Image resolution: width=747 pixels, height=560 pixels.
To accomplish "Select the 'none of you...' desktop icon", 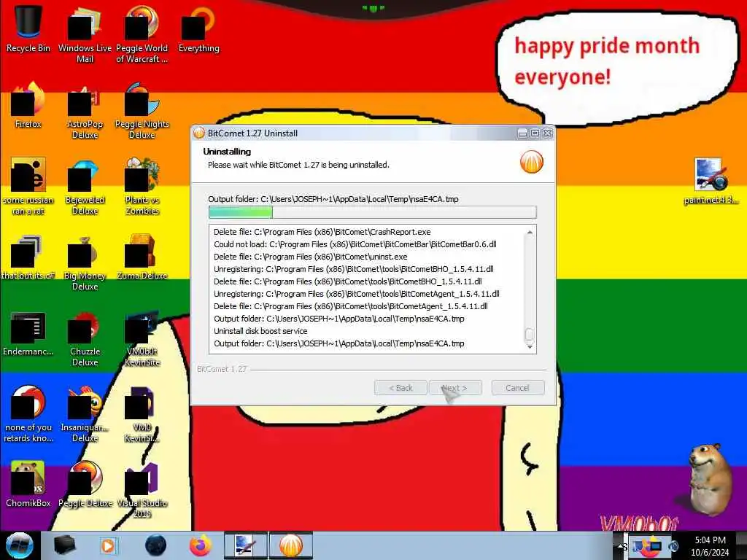I will coord(28,414).
